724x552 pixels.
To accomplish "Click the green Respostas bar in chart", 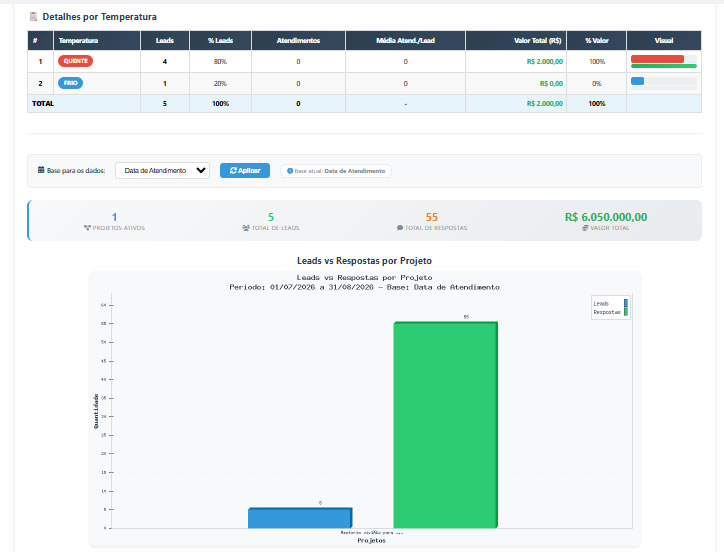I will 446,425.
